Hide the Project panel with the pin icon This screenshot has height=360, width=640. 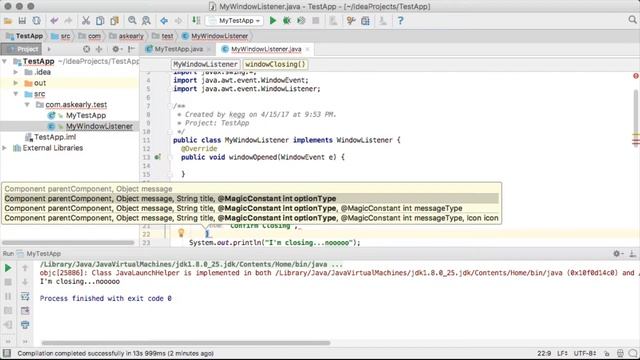point(131,49)
